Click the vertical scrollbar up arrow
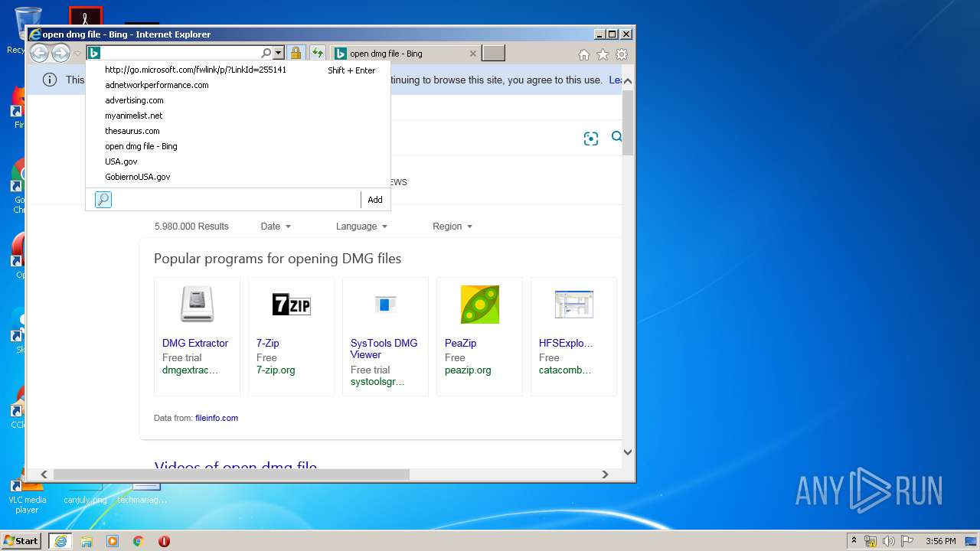 628,80
